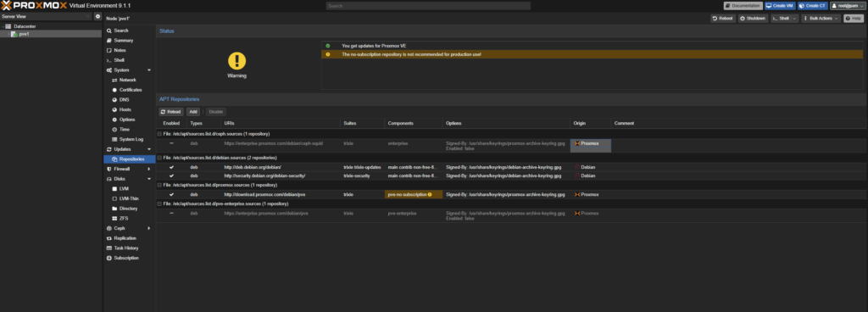Screen dimensions: 868x312
Task: Click the gear icon beside Server View
Action: (x=97, y=17)
